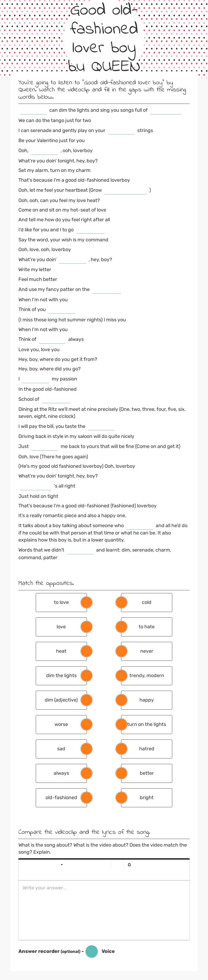Open the editor toolbar format dropdown arrow
The image size is (208, 980).
[62, 865]
